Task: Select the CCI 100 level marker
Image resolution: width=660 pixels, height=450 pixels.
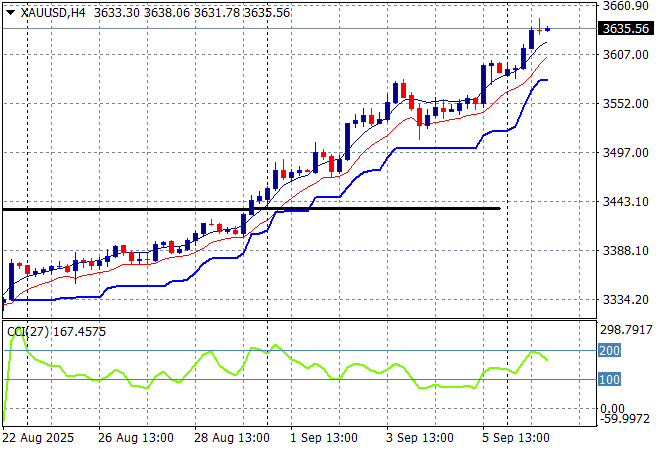Action: pyautogui.click(x=609, y=379)
